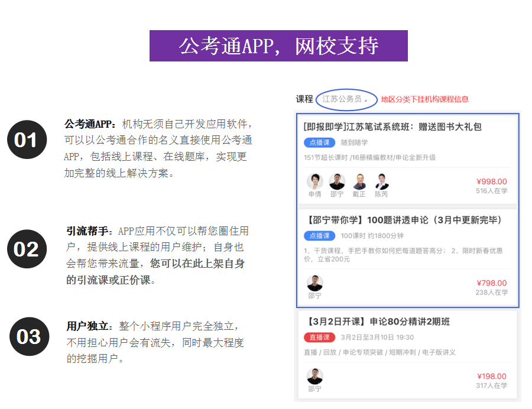Click the 公考通APP: heading text

point(90,124)
